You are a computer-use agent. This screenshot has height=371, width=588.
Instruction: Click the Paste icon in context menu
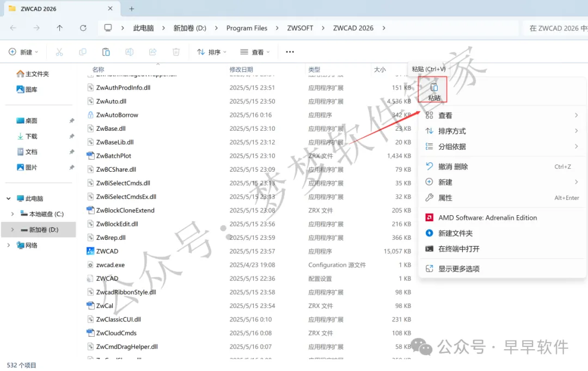(x=433, y=90)
